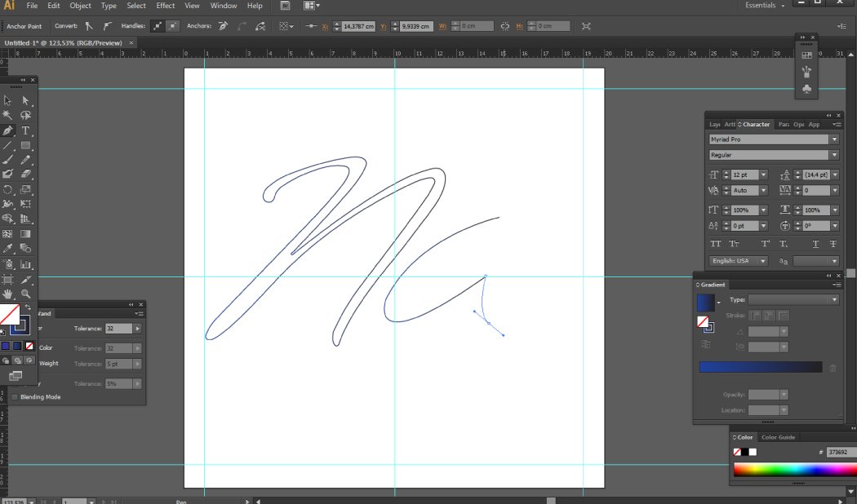Select the Lasso tool
The height and width of the screenshot is (504, 857).
25,115
